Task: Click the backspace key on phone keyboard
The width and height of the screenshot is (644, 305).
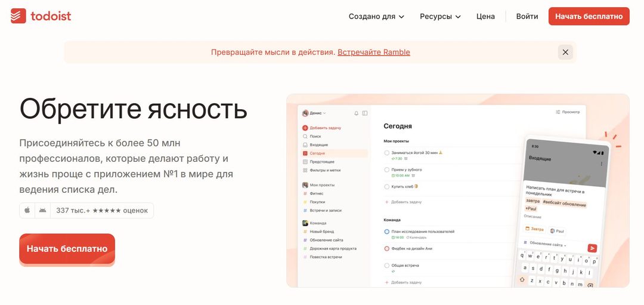Action: [590, 285]
